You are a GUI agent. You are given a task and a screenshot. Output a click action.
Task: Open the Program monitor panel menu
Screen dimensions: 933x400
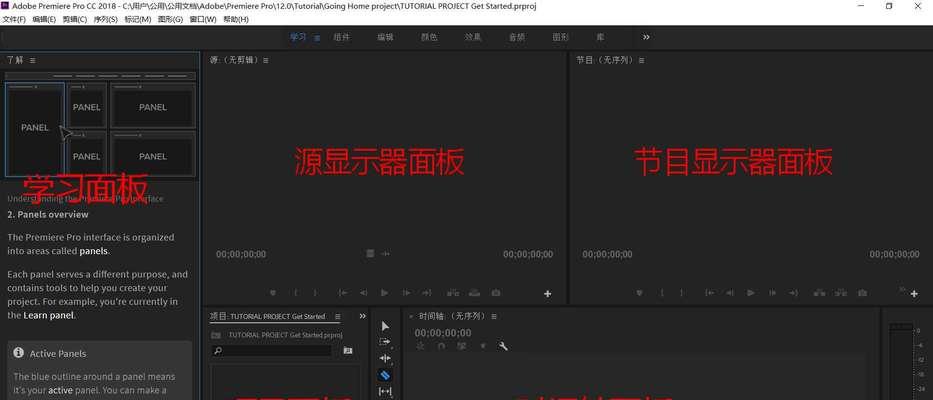point(641,60)
